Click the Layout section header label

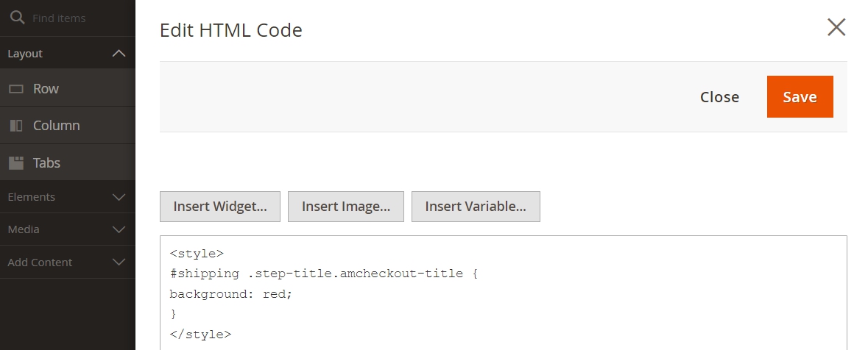tap(25, 54)
